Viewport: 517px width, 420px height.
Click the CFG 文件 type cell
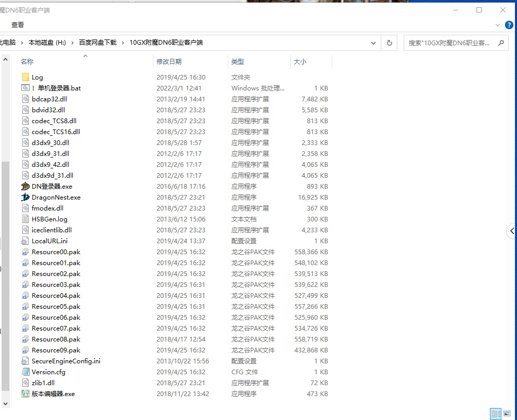click(244, 372)
